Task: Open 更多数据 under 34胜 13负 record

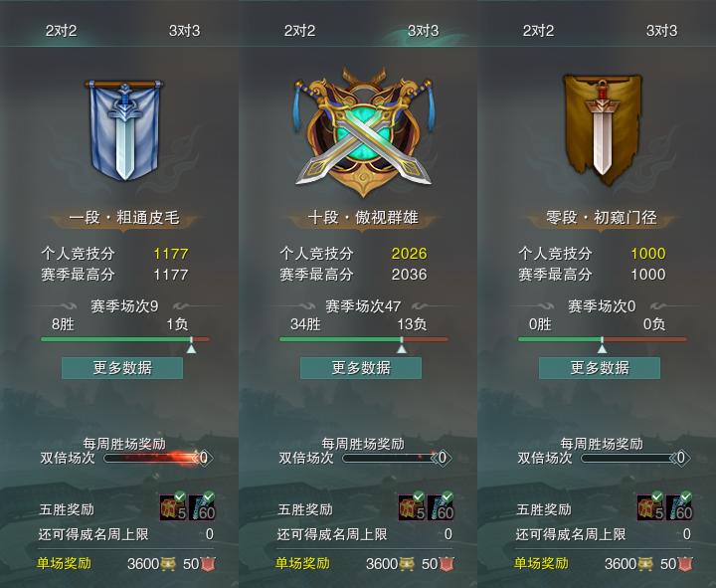Action: point(361,368)
